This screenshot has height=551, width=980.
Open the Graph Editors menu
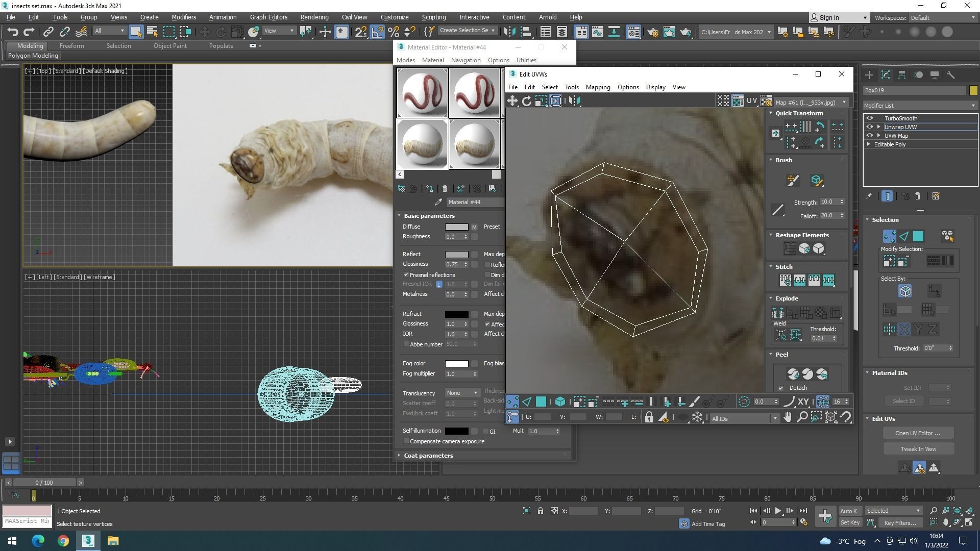point(268,17)
